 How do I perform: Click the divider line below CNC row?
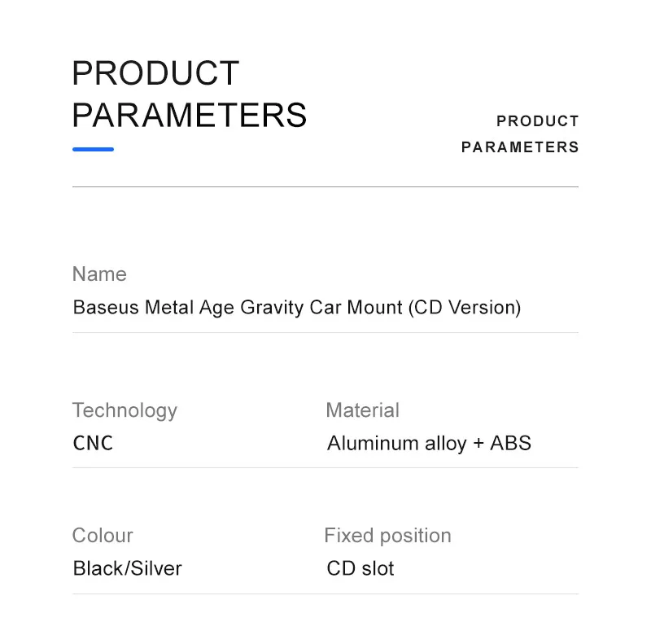[325, 467]
